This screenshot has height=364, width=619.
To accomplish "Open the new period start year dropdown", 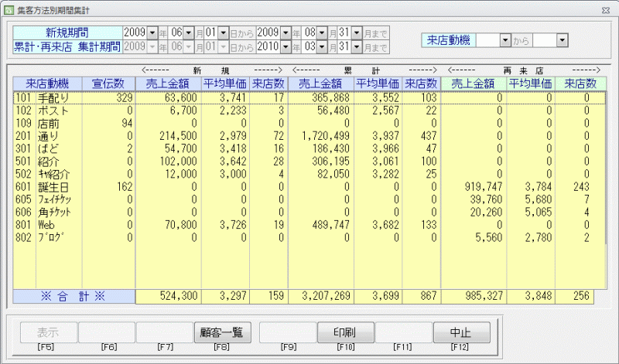I will 152,32.
